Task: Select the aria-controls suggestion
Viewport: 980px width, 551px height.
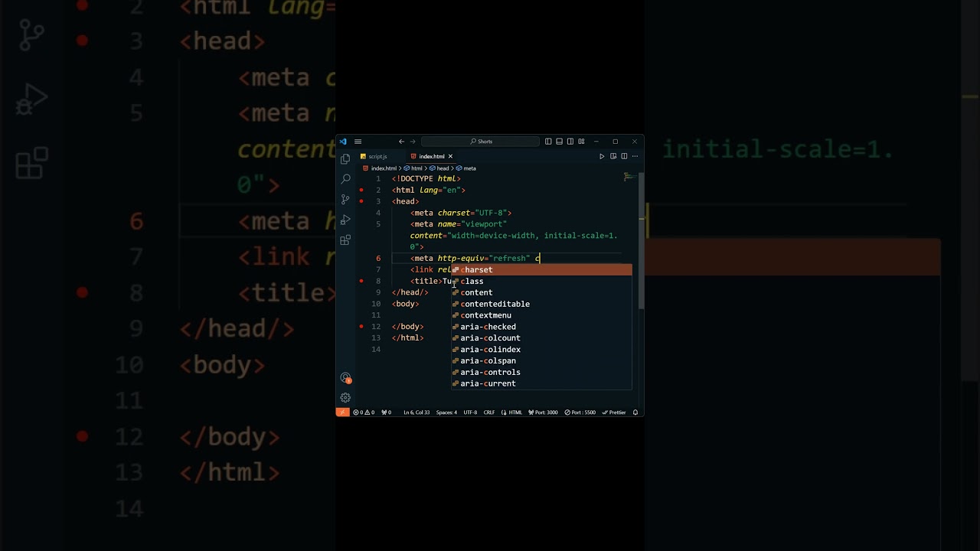Action: [x=541, y=372]
